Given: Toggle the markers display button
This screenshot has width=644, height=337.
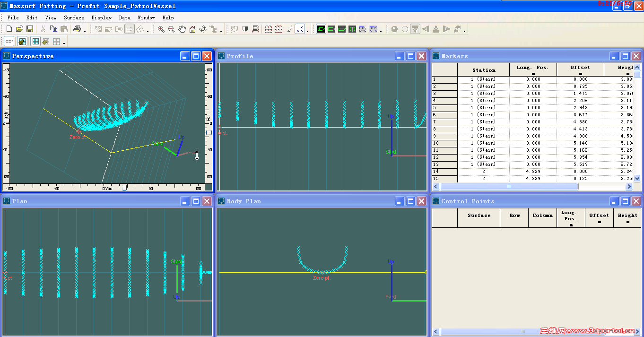Looking at the screenshot, I should pyautogui.click(x=300, y=29).
